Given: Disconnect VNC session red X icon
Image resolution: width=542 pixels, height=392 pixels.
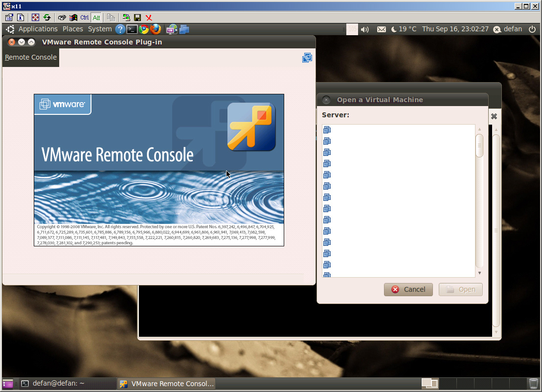Looking at the screenshot, I should [149, 17].
